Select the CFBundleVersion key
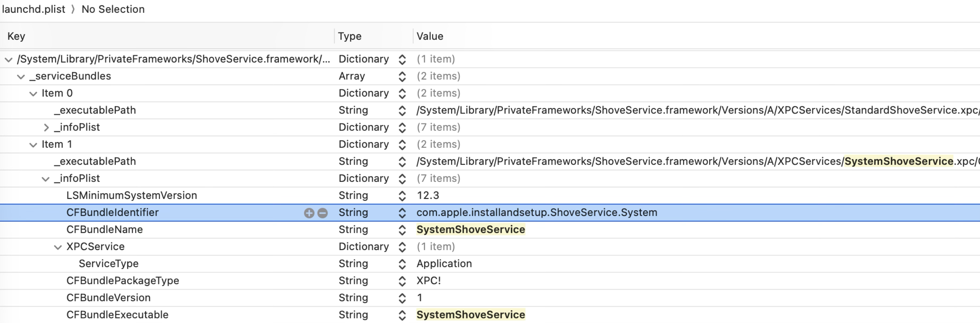The image size is (980, 323). 108,297
